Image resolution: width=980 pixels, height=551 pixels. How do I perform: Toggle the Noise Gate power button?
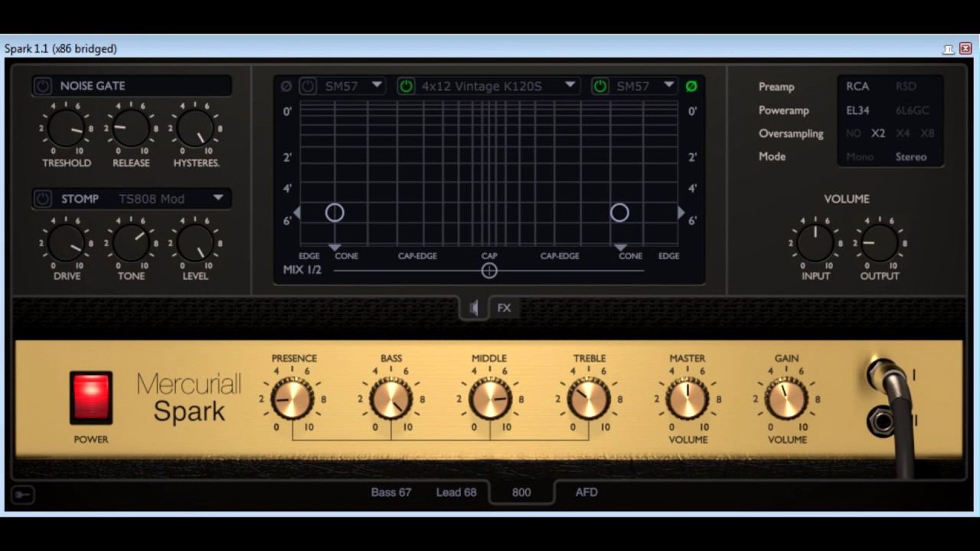pos(43,86)
